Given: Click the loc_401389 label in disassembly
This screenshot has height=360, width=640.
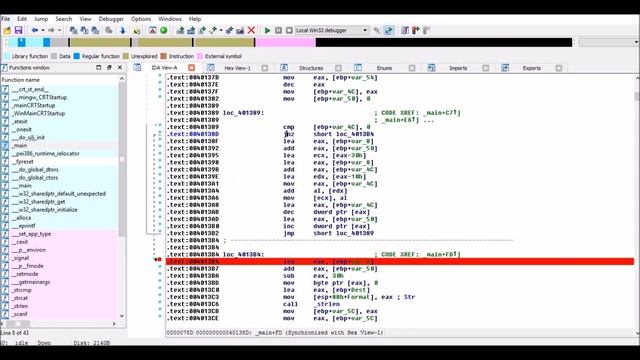Looking at the screenshot, I should [x=243, y=113].
